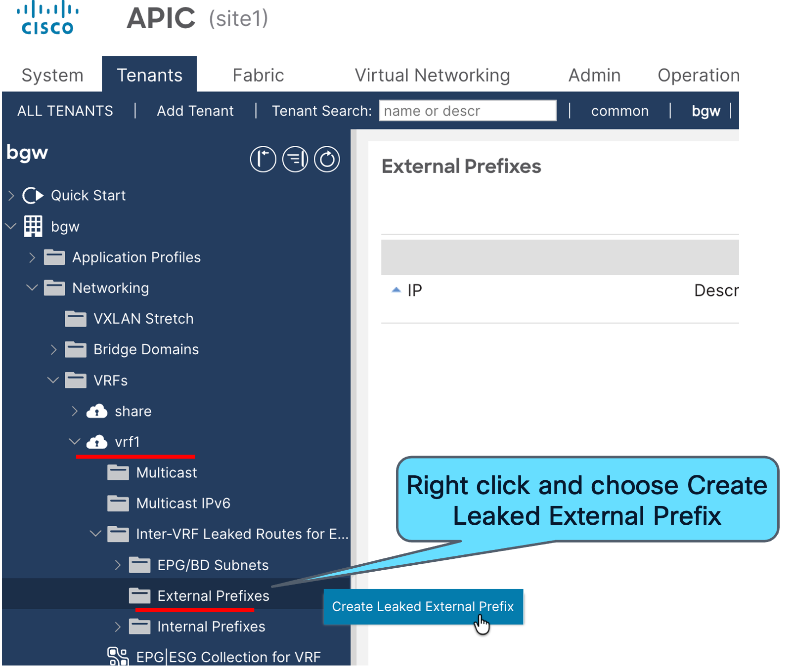The image size is (792, 672).
Task: Select Bridge Domains tree item
Action: coord(146,349)
